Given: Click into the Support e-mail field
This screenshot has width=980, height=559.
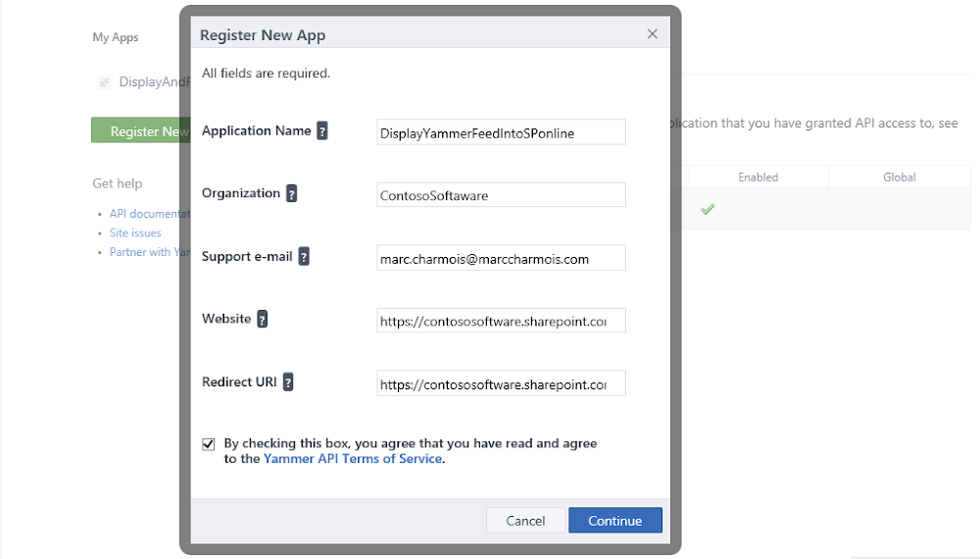Looking at the screenshot, I should click(x=501, y=258).
